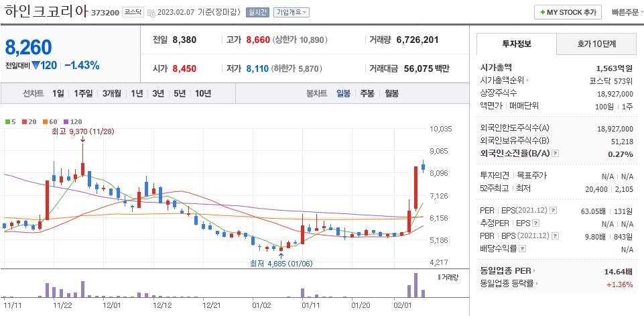The image size is (644, 316).
Task: Click 전일 value 8,380
Action: click(184, 40)
